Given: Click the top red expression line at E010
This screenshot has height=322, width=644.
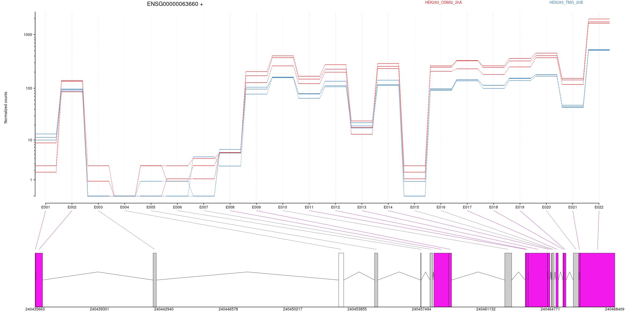Looking at the screenshot, I should tap(283, 56).
